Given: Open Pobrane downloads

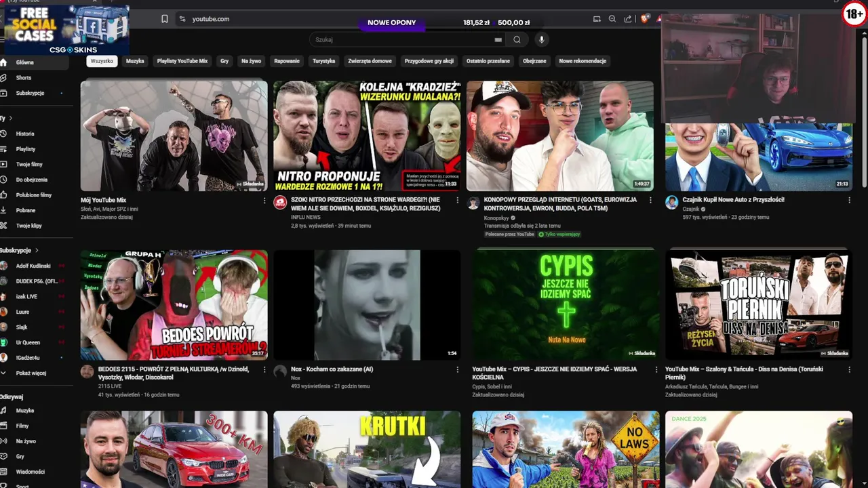Looking at the screenshot, I should pyautogui.click(x=33, y=211).
